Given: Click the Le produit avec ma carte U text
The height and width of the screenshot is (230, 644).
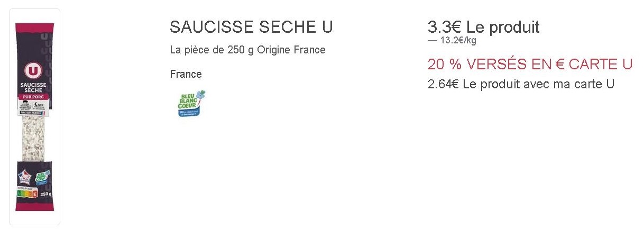Looking at the screenshot, I should coord(538,84).
